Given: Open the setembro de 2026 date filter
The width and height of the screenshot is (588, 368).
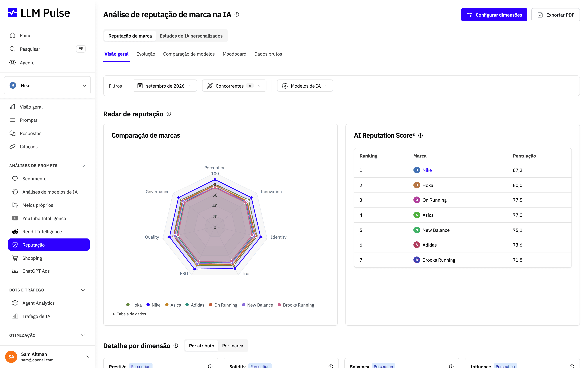Looking at the screenshot, I should (x=165, y=86).
